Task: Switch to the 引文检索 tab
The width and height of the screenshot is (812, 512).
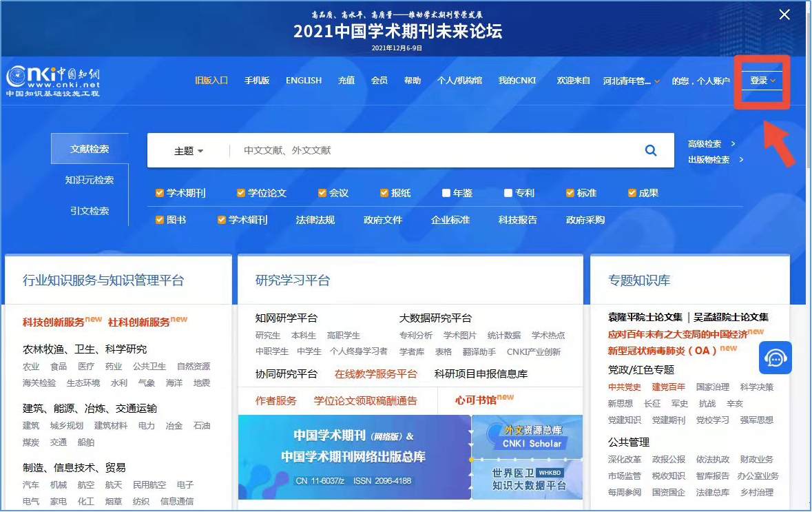Action: (90, 211)
